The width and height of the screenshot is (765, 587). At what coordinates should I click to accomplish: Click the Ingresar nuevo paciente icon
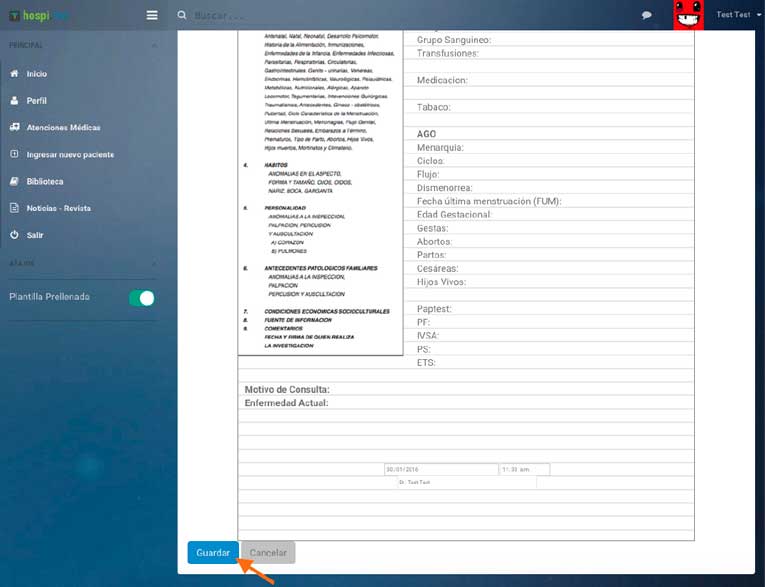click(14, 155)
